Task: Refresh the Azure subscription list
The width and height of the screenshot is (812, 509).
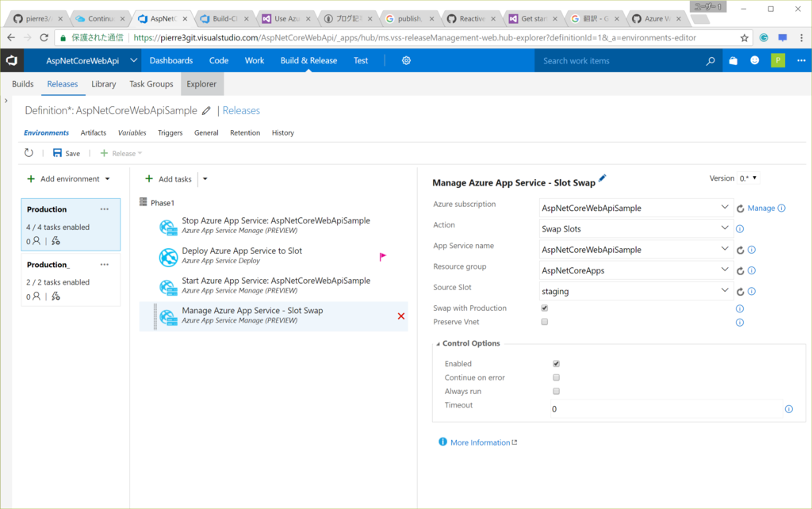Action: (740, 209)
